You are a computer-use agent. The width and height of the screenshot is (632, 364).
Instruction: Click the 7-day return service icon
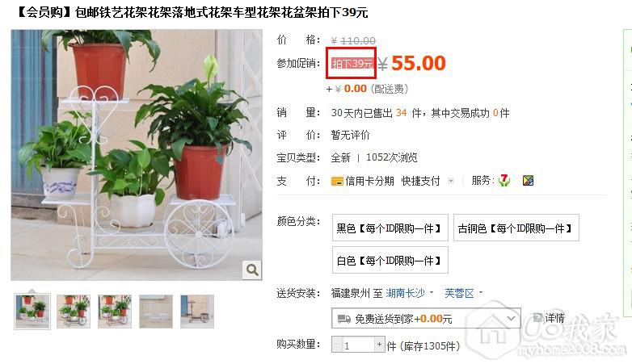click(504, 180)
